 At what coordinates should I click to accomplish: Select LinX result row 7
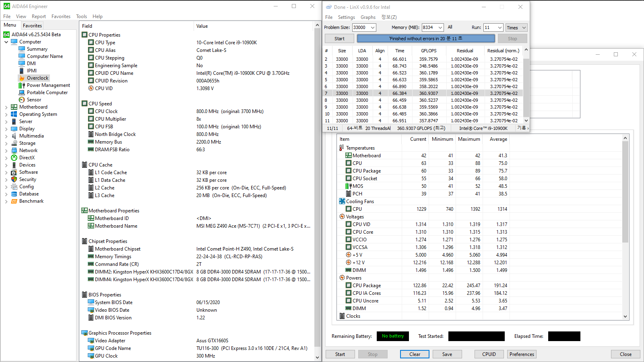[423, 93]
